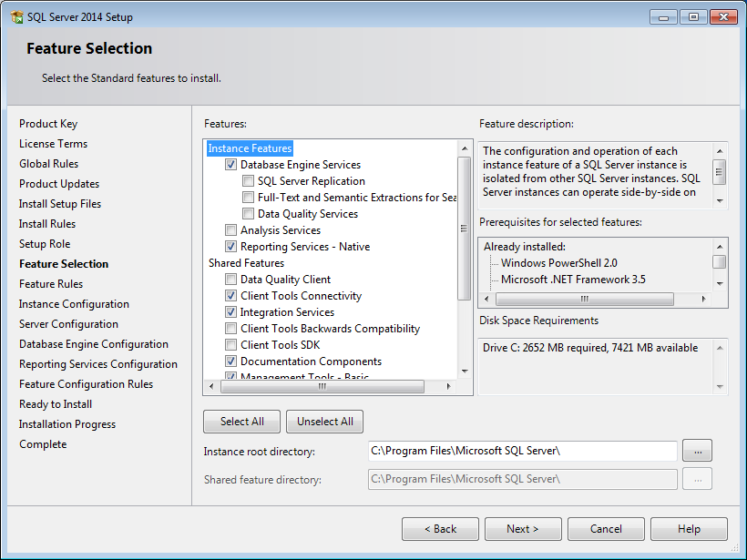The image size is (747, 560).
Task: Uncheck Database Engine Services
Action: [x=231, y=165]
